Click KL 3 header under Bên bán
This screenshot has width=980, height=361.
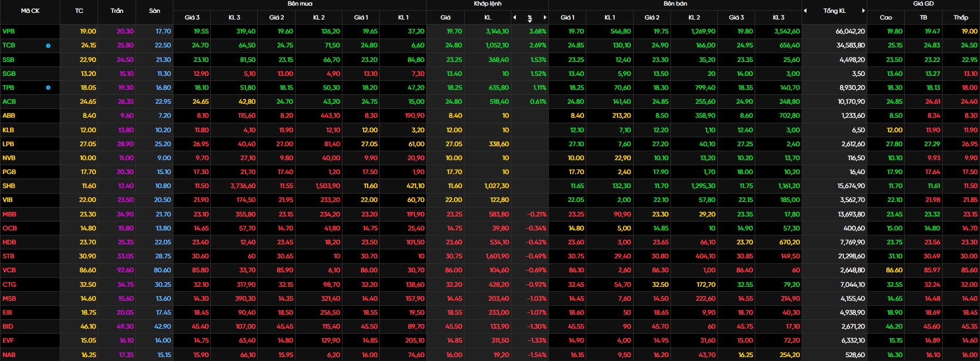(x=779, y=17)
